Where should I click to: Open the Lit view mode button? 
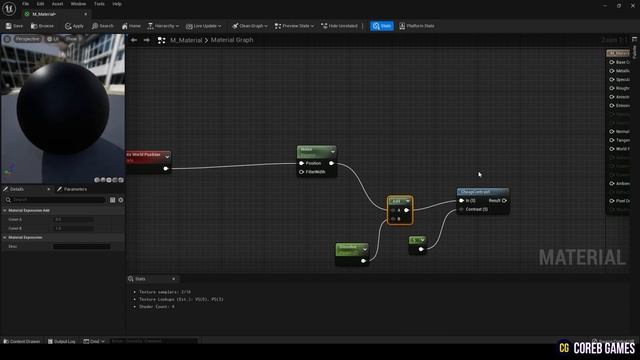(x=53, y=39)
